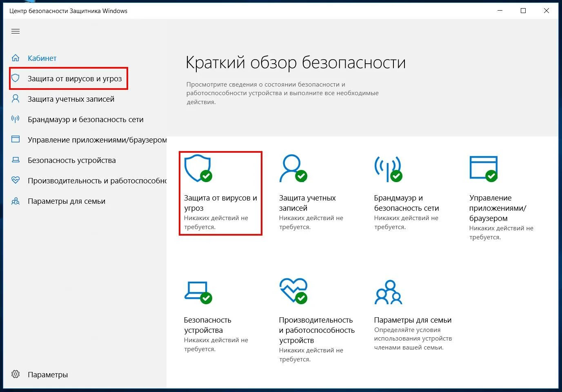Select Кабинет in the sidebar
This screenshot has height=392, width=562.
point(42,58)
